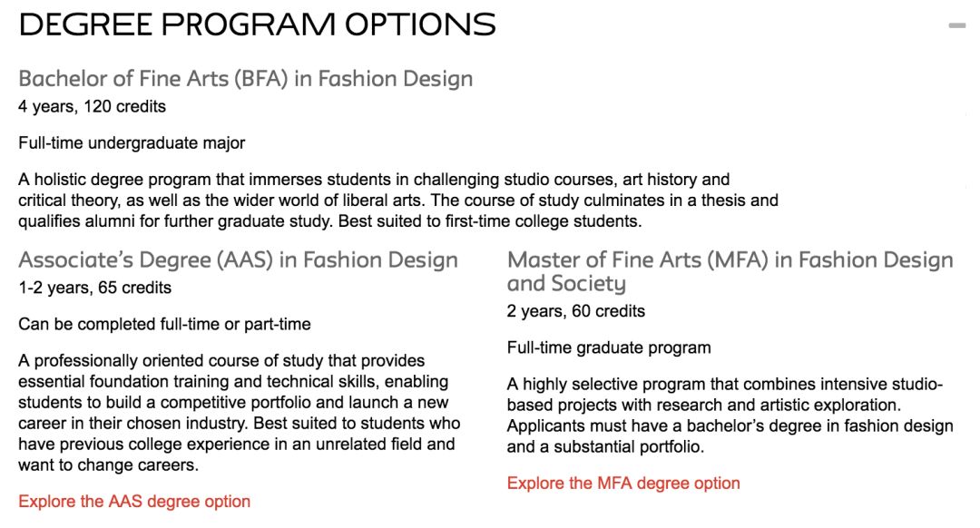Collapse the Degree Program Options section

point(956,25)
